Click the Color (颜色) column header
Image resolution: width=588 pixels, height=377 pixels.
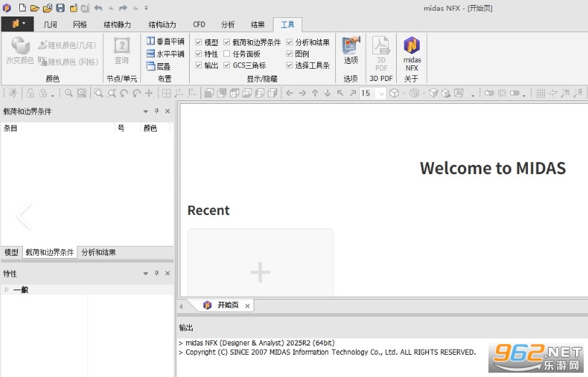click(155, 128)
